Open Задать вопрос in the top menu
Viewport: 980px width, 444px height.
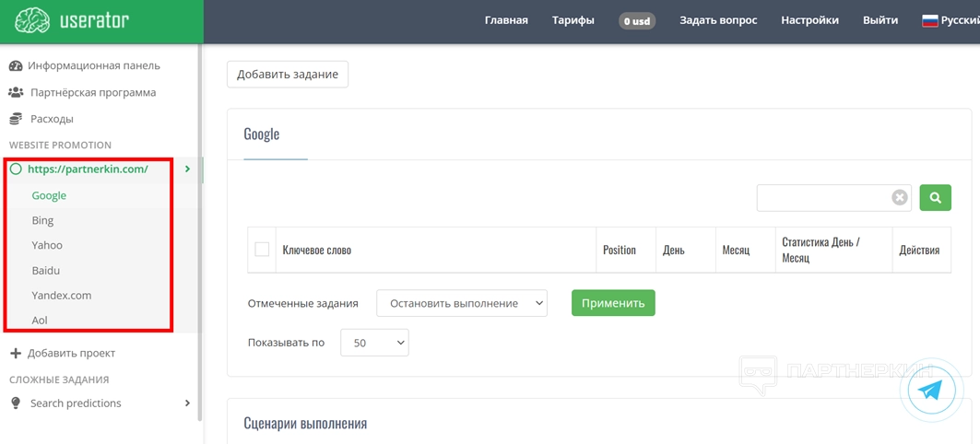[718, 20]
